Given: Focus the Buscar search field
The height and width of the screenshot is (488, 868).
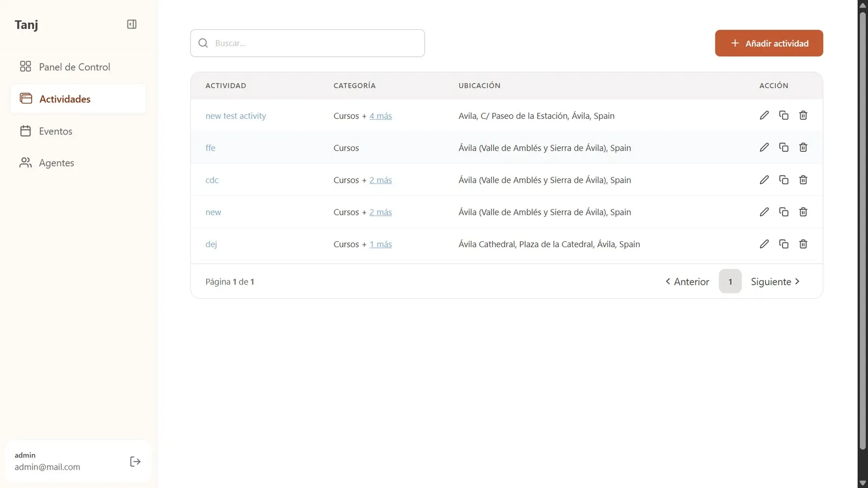Looking at the screenshot, I should tap(308, 43).
